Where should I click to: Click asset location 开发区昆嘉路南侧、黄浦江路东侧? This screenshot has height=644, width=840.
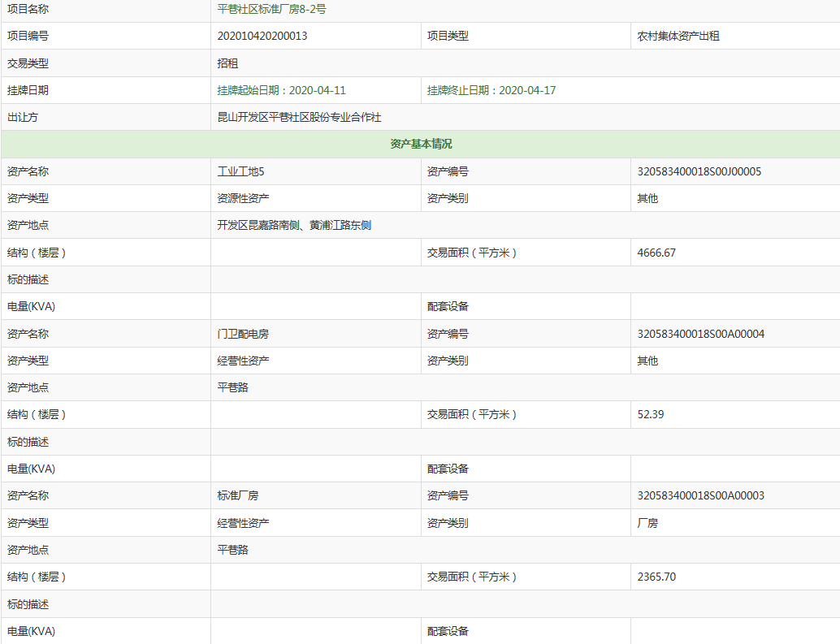click(x=294, y=225)
